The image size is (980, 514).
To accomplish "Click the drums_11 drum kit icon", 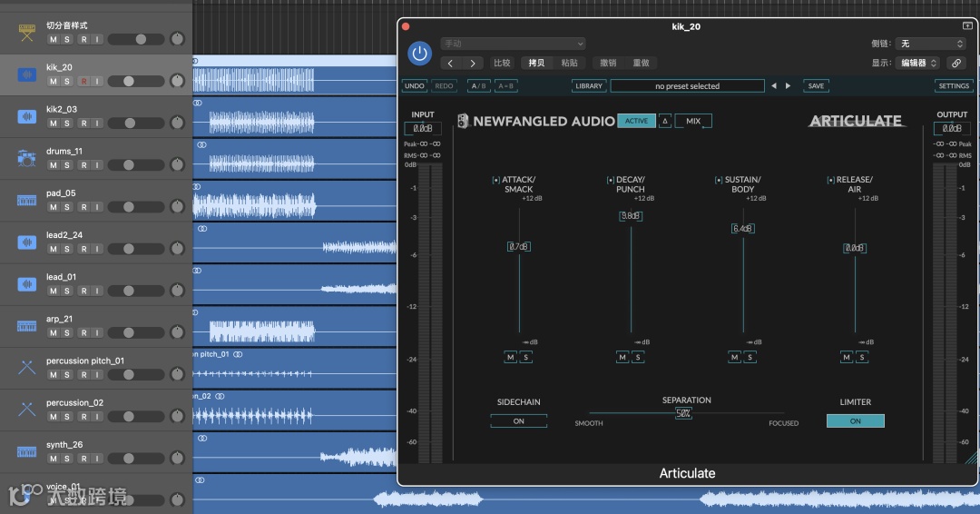I will [x=26, y=158].
